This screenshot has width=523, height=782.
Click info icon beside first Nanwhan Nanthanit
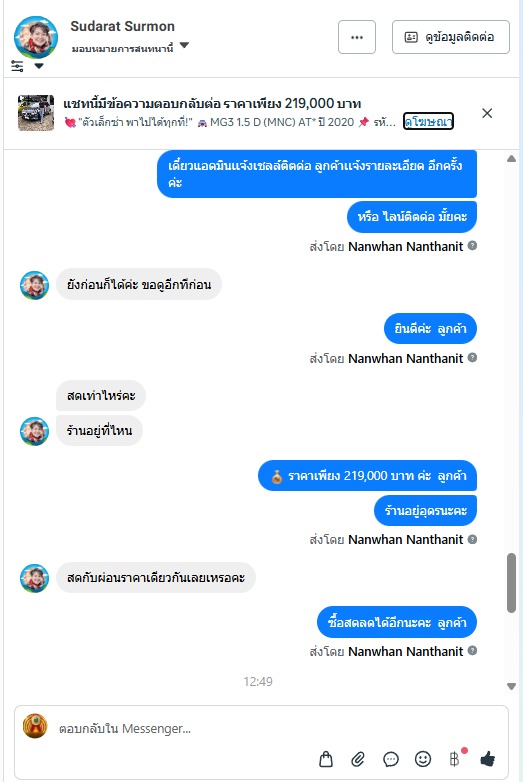click(473, 245)
